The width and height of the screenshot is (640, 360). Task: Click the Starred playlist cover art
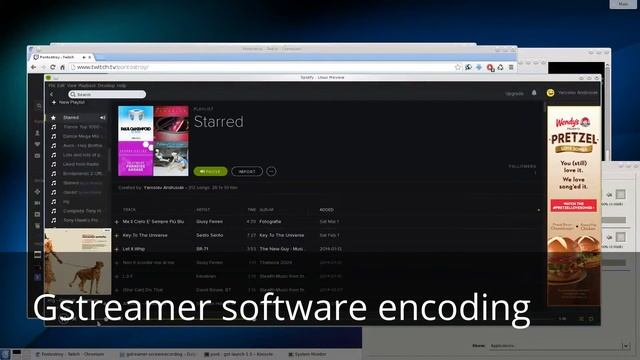pyautogui.click(x=153, y=141)
